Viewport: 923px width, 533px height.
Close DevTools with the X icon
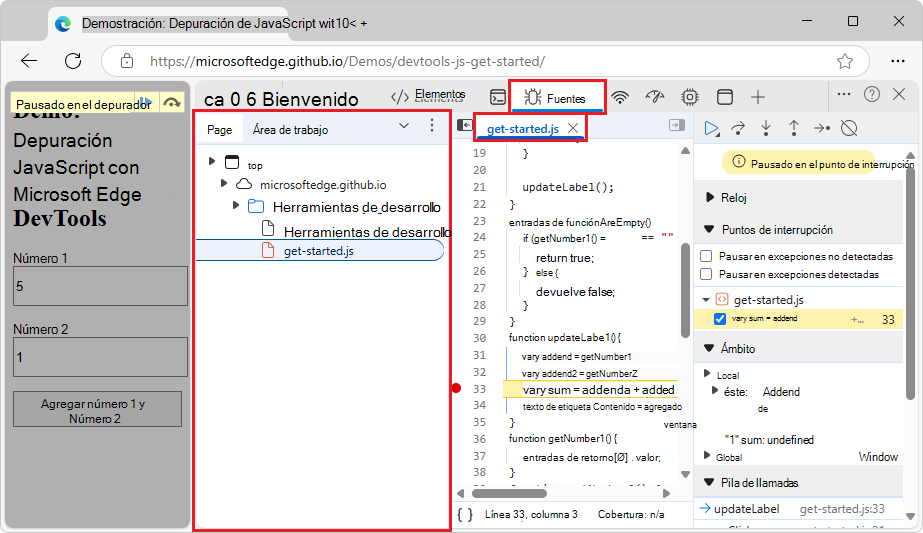[x=899, y=94]
